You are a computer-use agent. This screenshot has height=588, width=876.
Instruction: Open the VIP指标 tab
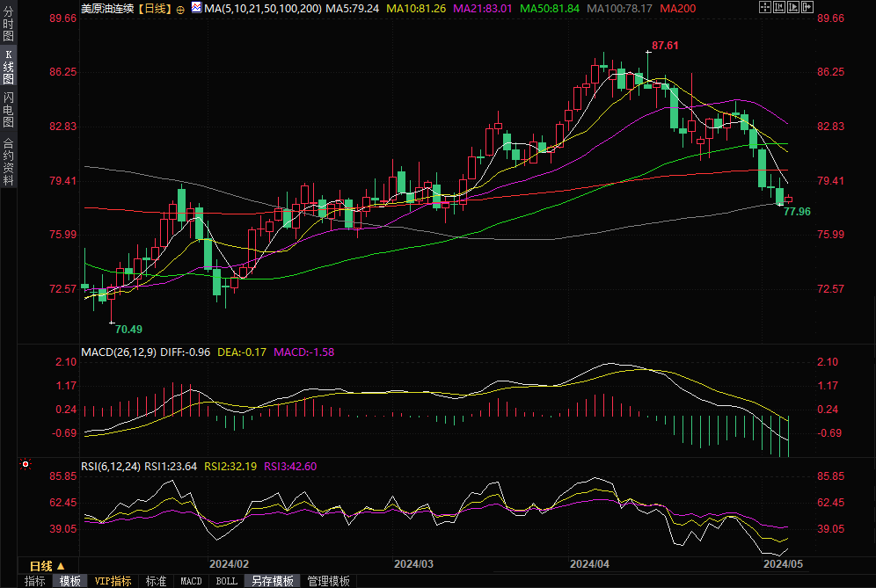coord(113,581)
